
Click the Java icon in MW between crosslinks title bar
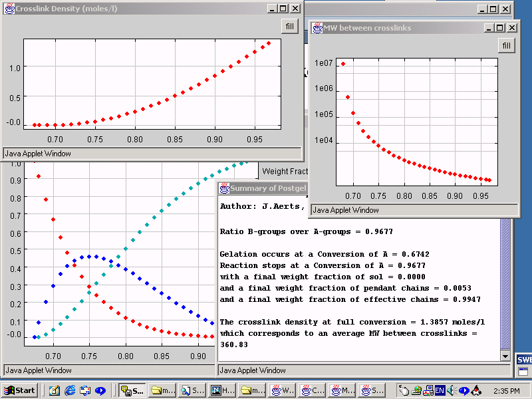pos(317,28)
